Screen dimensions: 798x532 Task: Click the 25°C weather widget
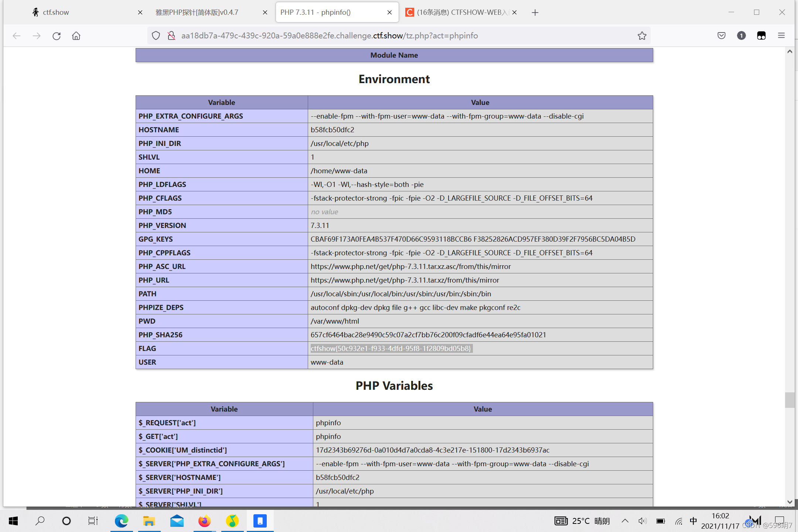point(582,521)
